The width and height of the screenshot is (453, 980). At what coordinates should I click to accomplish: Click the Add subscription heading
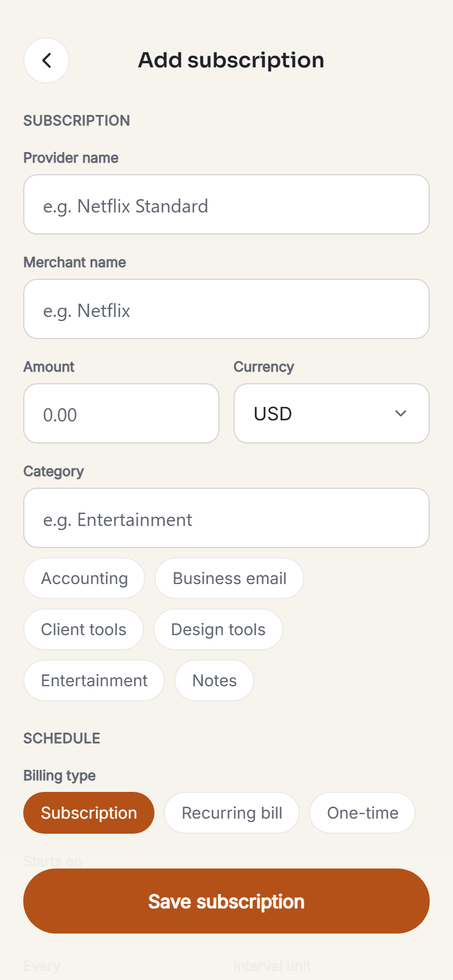point(231,60)
